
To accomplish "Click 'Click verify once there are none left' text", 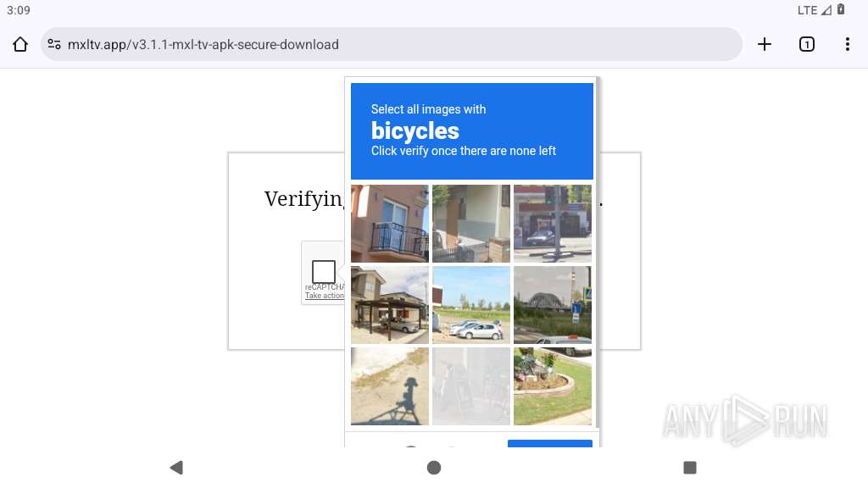I will click(464, 151).
